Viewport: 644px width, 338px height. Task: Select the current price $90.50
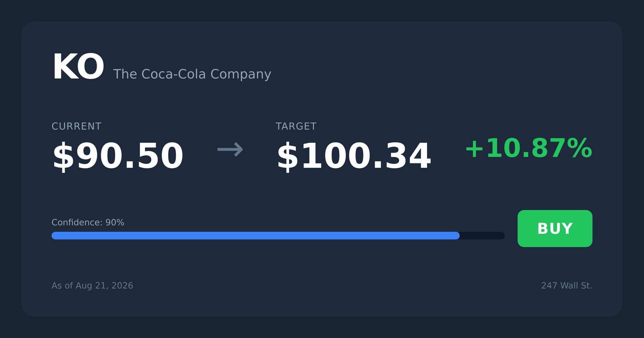tap(118, 156)
